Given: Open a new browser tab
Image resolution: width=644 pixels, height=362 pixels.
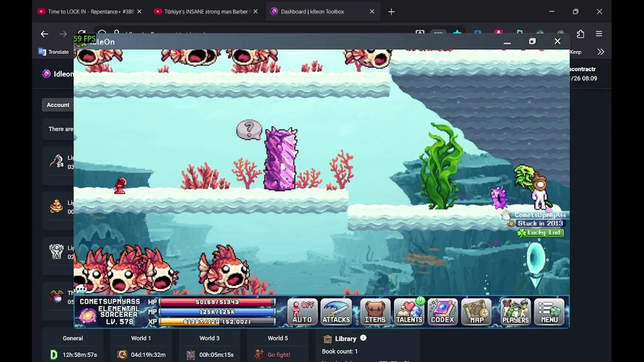Looking at the screenshot, I should point(391,12).
